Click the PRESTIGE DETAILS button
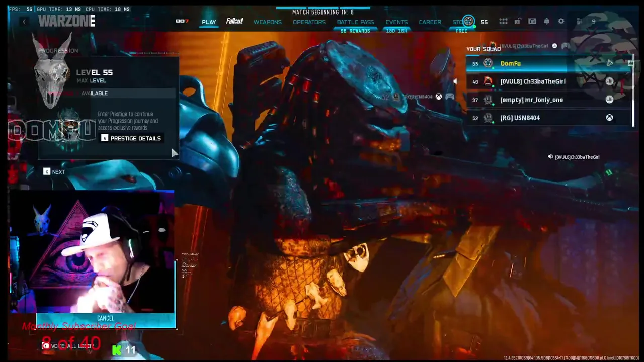The width and height of the screenshot is (644, 362). coord(131,138)
